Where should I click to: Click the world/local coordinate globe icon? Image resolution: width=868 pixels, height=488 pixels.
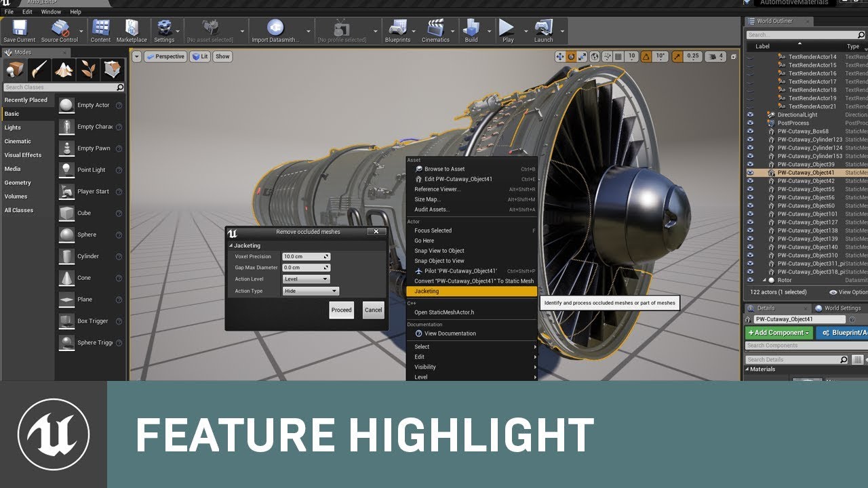click(x=595, y=56)
